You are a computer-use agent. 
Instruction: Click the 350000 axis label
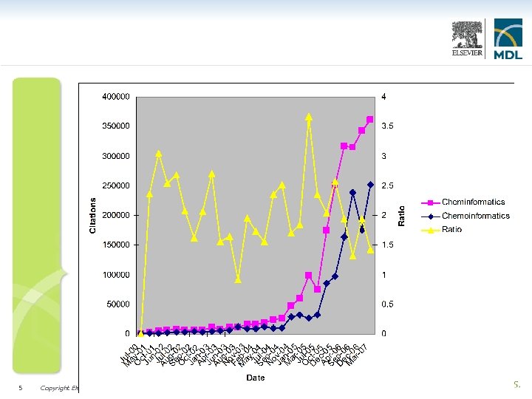[x=116, y=126]
